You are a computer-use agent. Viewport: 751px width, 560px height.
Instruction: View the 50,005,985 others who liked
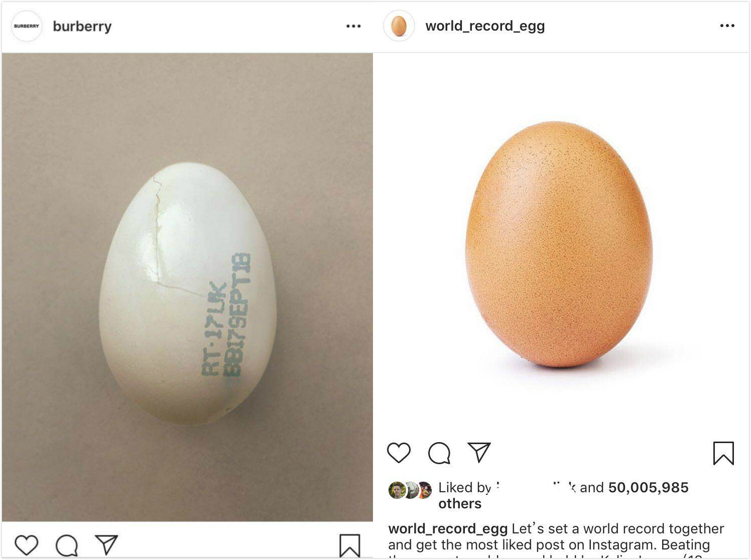(648, 487)
